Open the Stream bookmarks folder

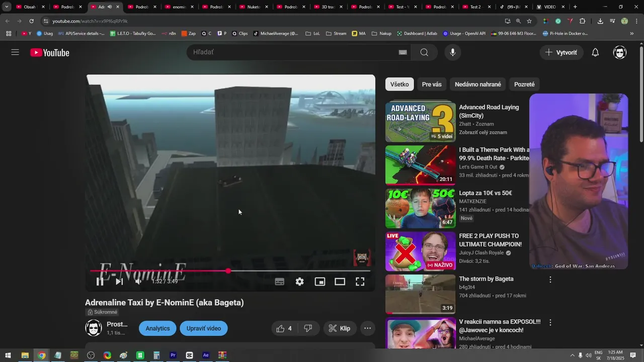[x=336, y=33]
